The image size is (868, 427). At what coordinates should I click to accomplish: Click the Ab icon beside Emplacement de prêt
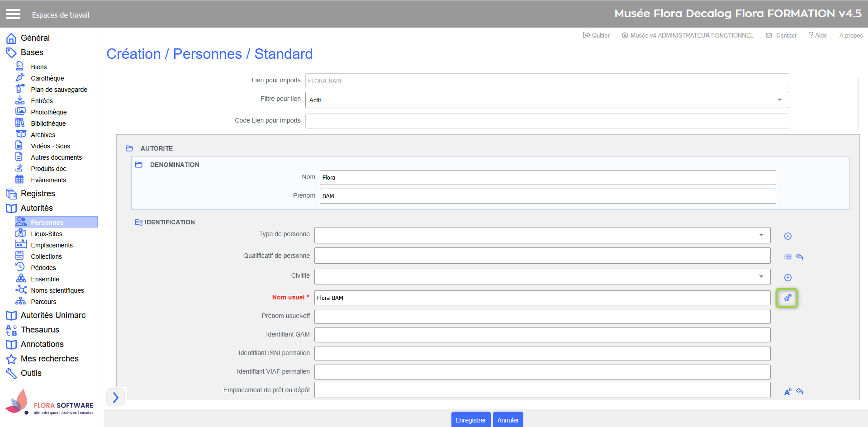tap(787, 392)
